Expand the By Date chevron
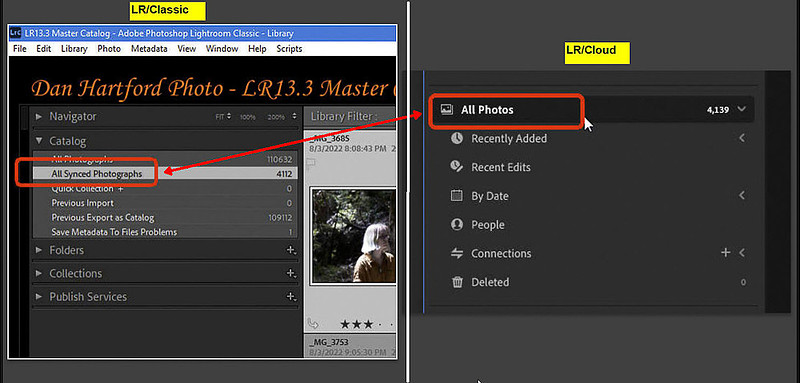800x383 pixels. (742, 195)
